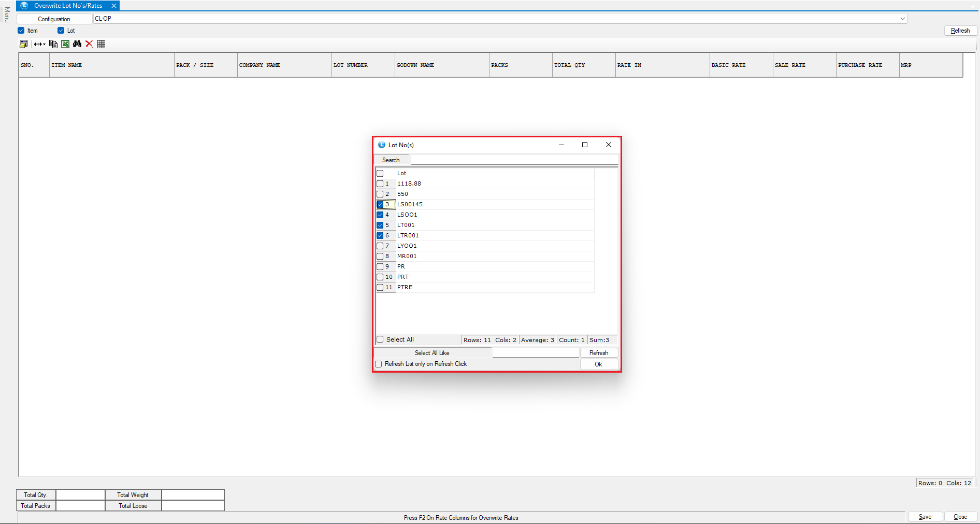
Task: Click the Select All Like button
Action: [x=432, y=353]
